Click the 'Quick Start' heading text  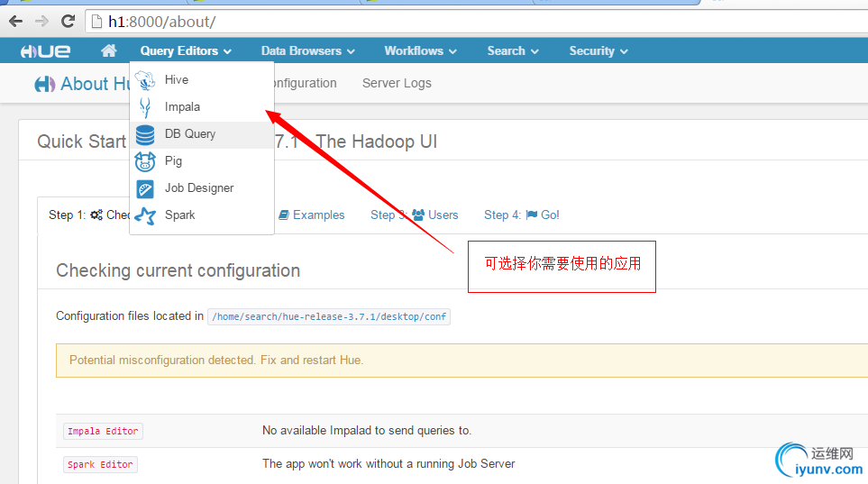click(82, 142)
